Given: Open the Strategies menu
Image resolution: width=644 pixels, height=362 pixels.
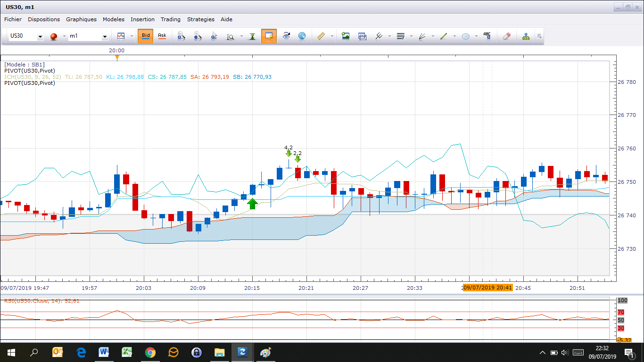Looking at the screenshot, I should (x=200, y=19).
